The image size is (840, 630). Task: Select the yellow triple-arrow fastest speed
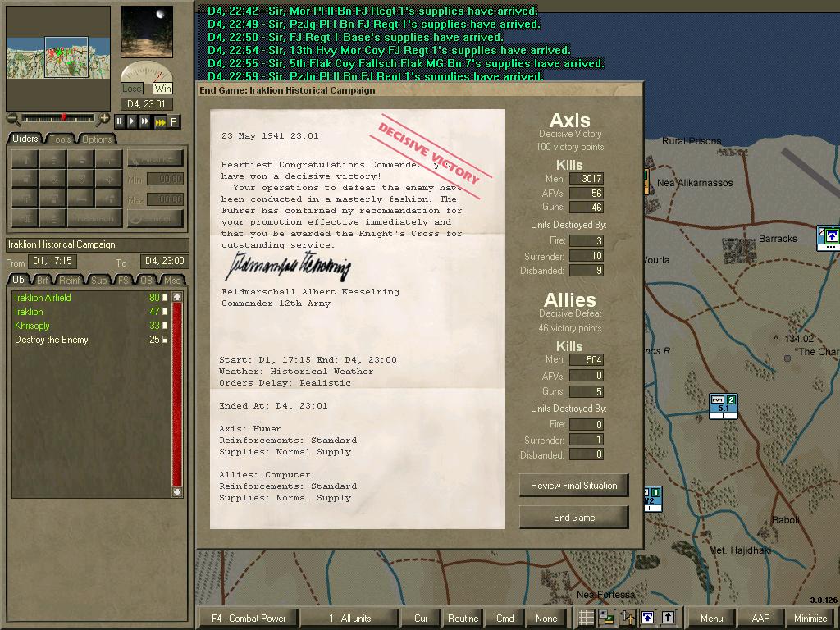pos(160,121)
